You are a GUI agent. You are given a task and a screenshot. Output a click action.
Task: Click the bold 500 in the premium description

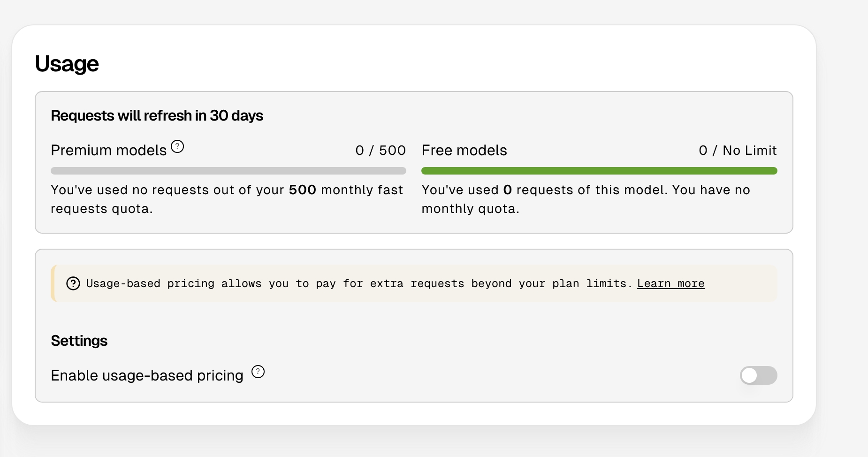click(303, 190)
